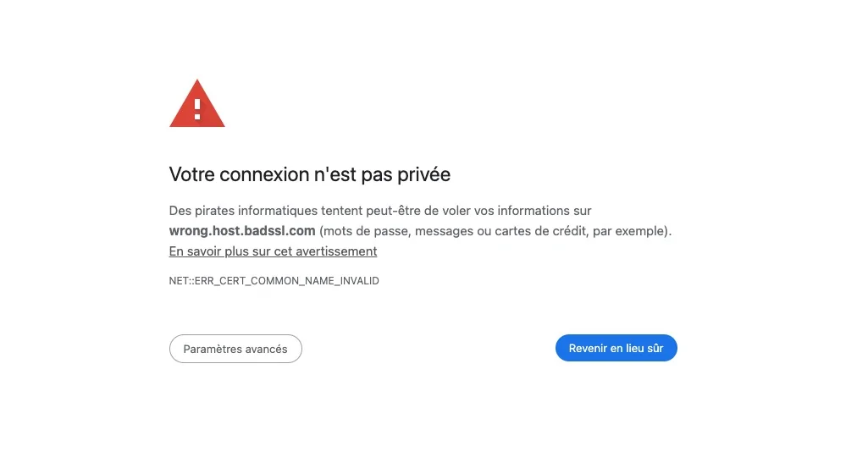Click the word 'avertissement' in the link
The image size is (868, 474).
coord(336,251)
